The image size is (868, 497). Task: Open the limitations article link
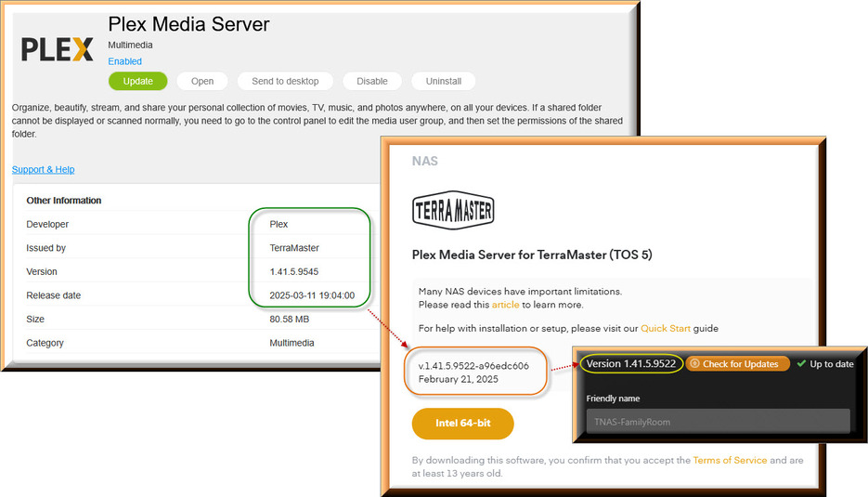click(x=505, y=305)
